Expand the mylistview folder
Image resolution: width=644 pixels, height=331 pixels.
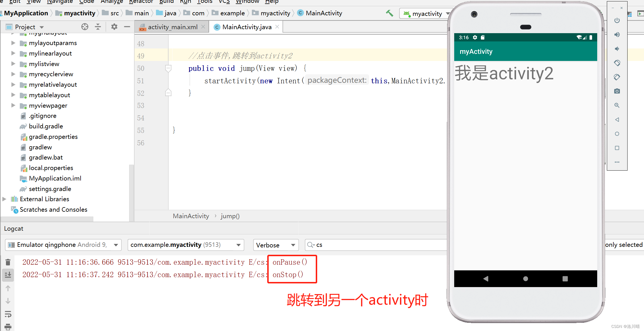13,64
